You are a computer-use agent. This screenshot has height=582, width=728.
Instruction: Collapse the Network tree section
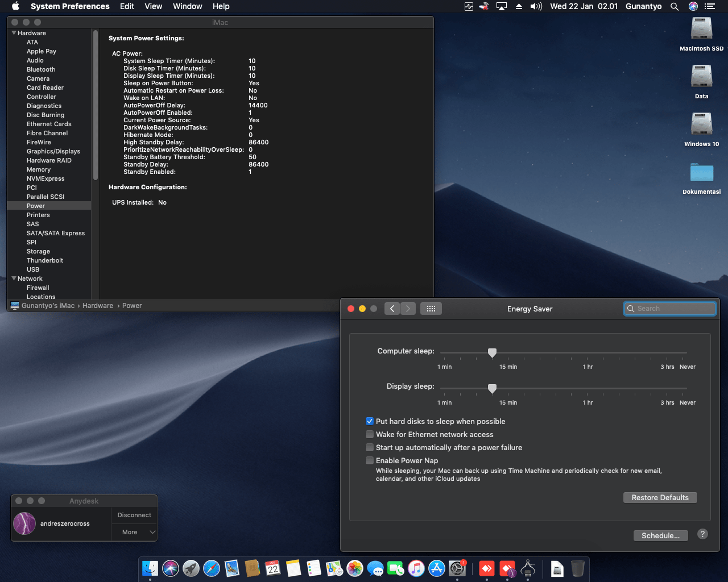[x=14, y=278]
